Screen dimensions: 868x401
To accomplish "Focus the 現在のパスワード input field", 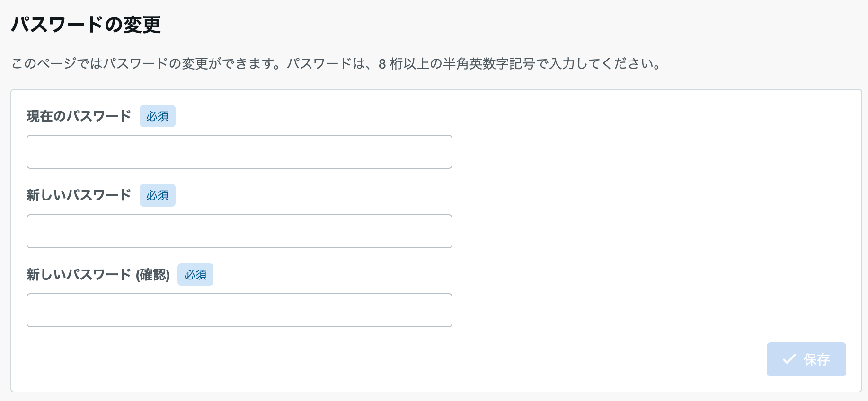I will point(239,152).
